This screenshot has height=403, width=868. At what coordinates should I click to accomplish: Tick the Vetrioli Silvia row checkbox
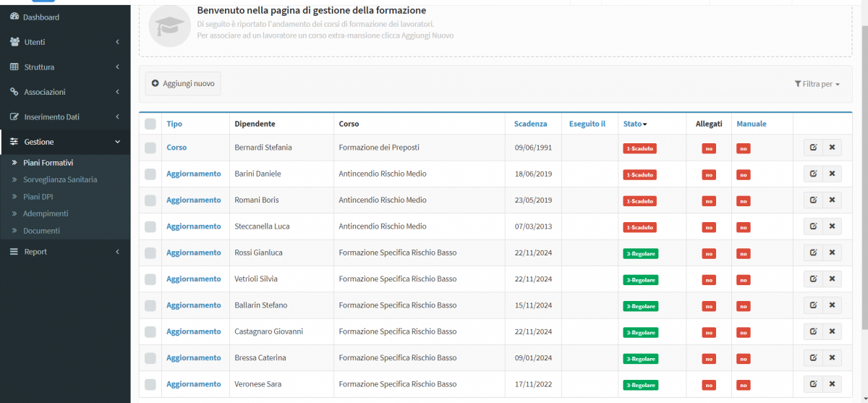tap(150, 279)
